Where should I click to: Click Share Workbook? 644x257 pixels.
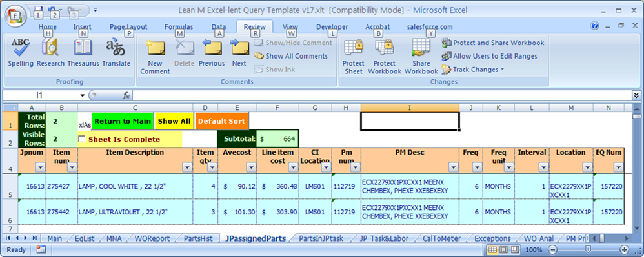421,57
